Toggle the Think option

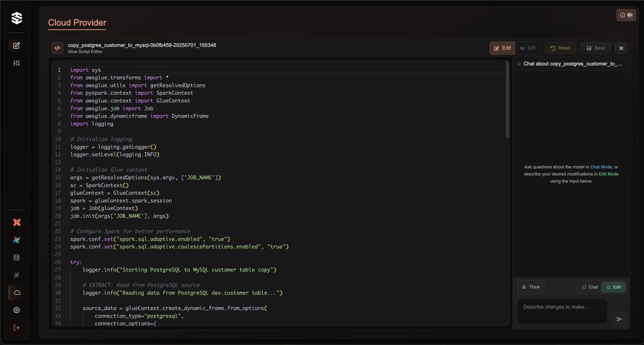[531, 287]
